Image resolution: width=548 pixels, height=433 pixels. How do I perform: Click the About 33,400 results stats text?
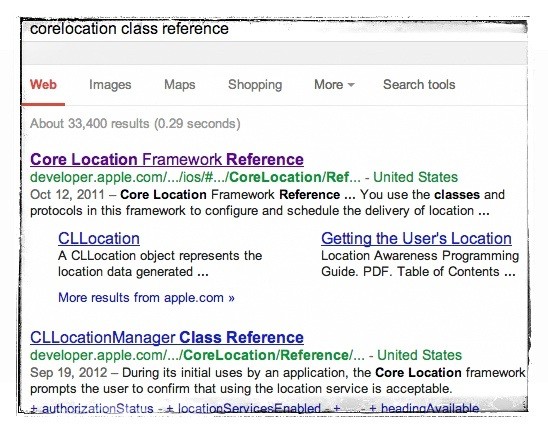pos(135,124)
